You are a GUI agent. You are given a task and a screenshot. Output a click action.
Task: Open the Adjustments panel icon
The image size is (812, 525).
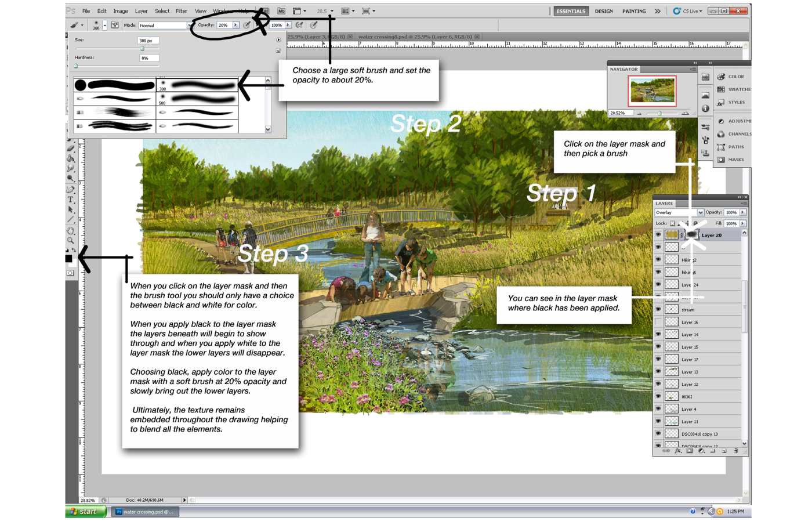[721, 121]
